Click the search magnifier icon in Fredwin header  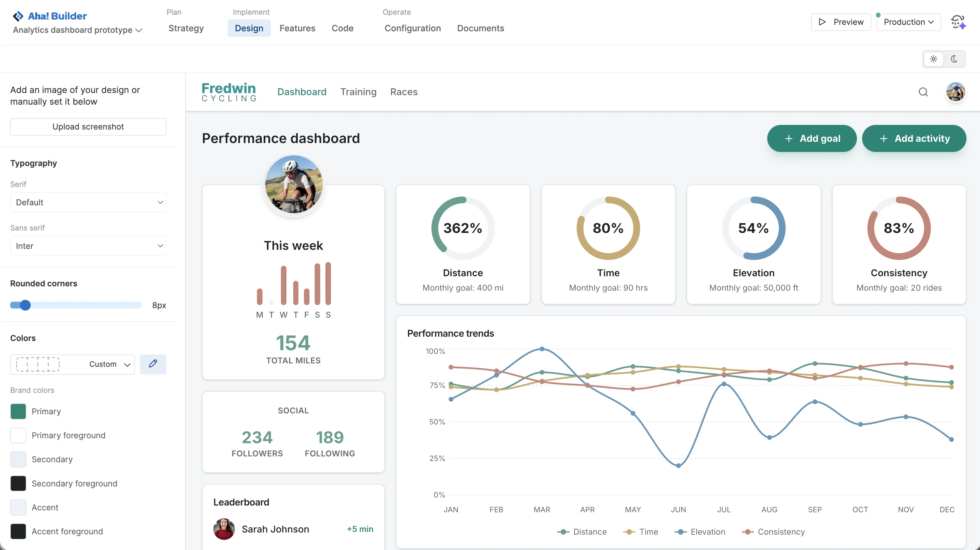(x=923, y=92)
